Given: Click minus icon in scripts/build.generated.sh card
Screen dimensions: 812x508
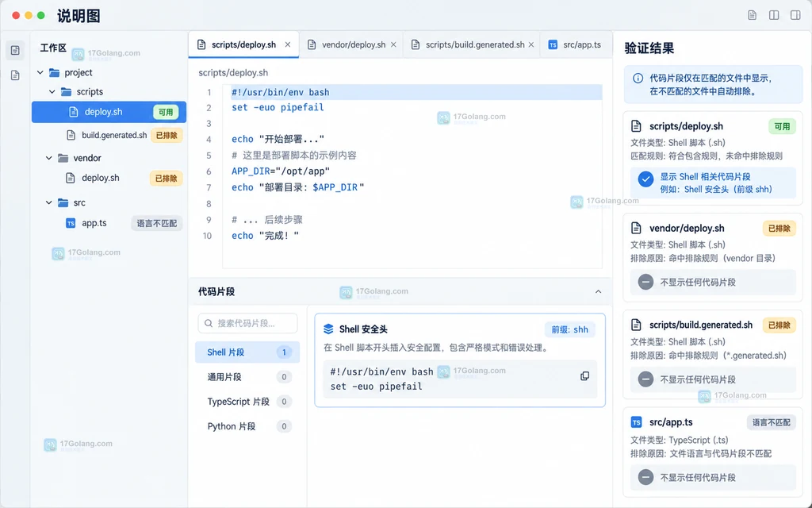Looking at the screenshot, I should (x=645, y=379).
